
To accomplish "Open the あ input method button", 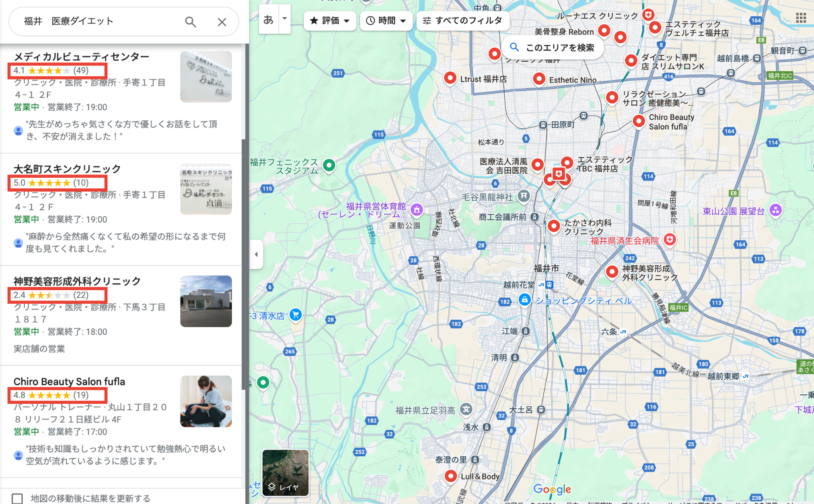I will pos(269,19).
